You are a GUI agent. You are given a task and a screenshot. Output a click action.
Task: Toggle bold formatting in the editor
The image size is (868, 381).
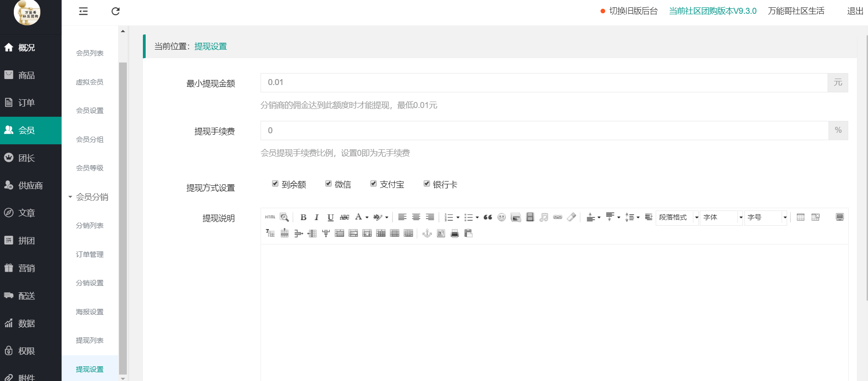(303, 217)
